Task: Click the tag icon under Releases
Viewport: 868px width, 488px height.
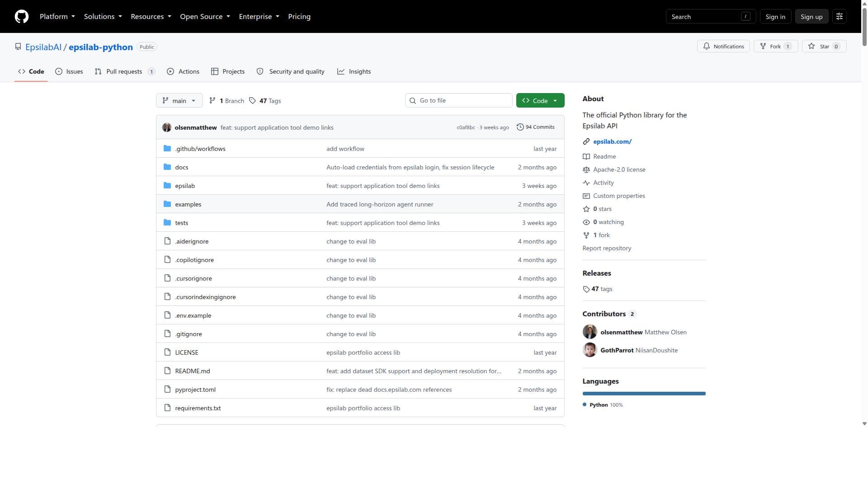Action: pyautogui.click(x=586, y=289)
